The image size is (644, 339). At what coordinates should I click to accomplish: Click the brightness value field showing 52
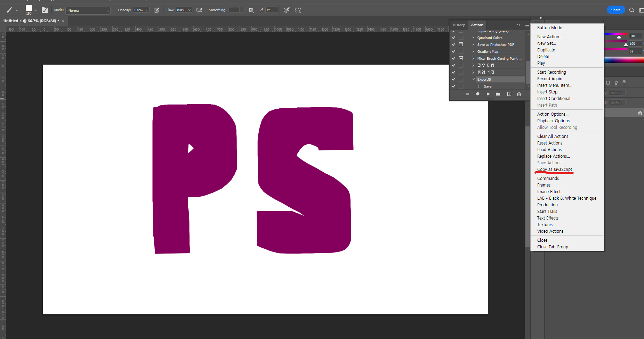pyautogui.click(x=635, y=51)
